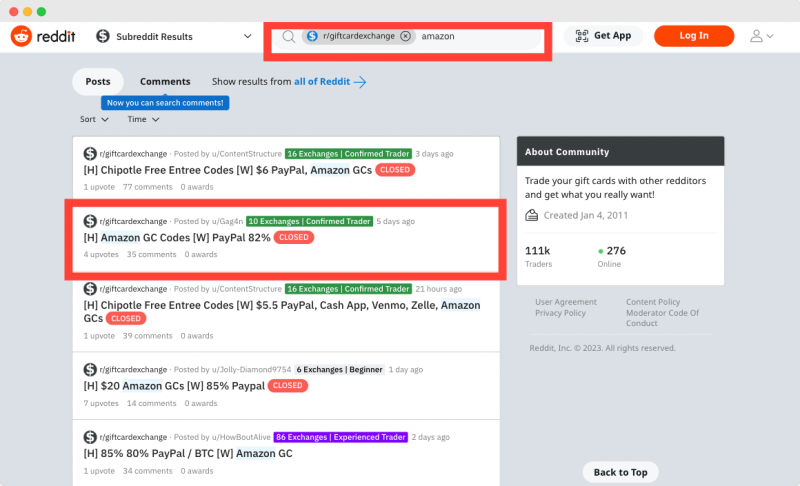This screenshot has height=486, width=800.
Task: Switch to the Posts tab
Action: (98, 82)
